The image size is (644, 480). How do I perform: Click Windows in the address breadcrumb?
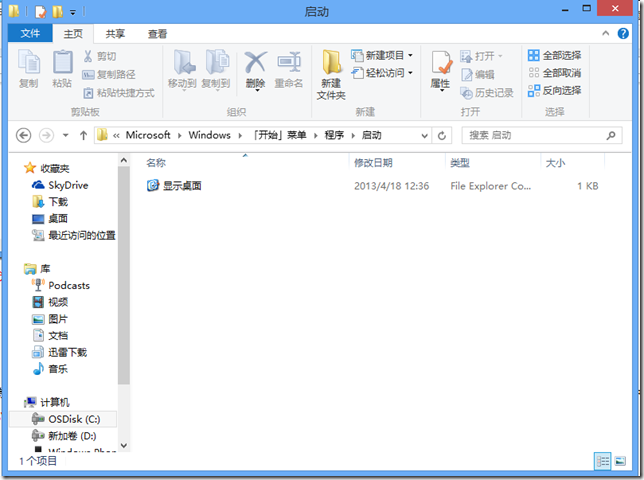(x=209, y=135)
